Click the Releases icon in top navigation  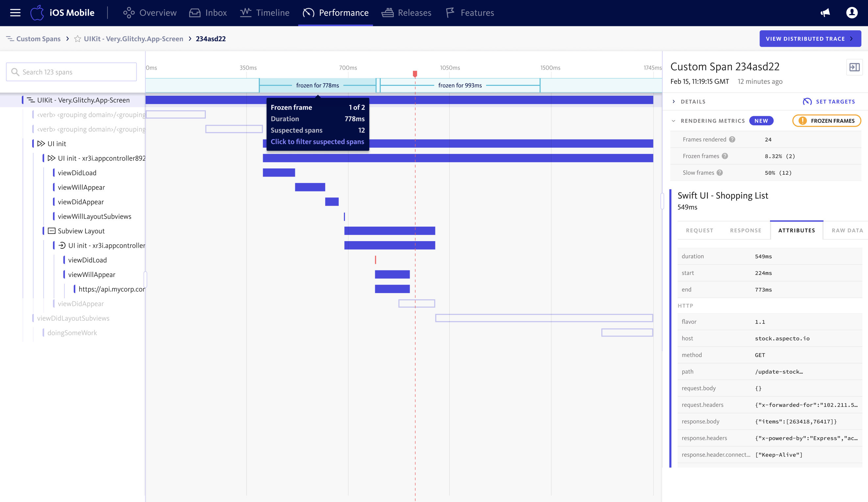click(x=387, y=13)
